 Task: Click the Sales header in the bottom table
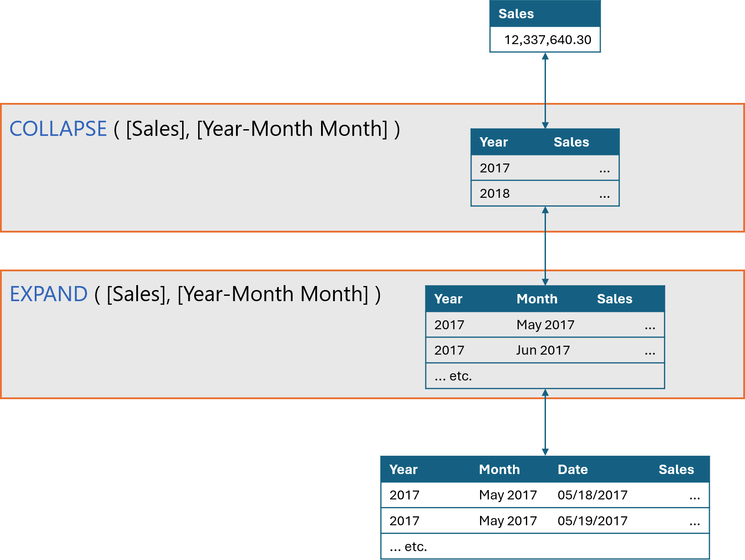point(676,470)
